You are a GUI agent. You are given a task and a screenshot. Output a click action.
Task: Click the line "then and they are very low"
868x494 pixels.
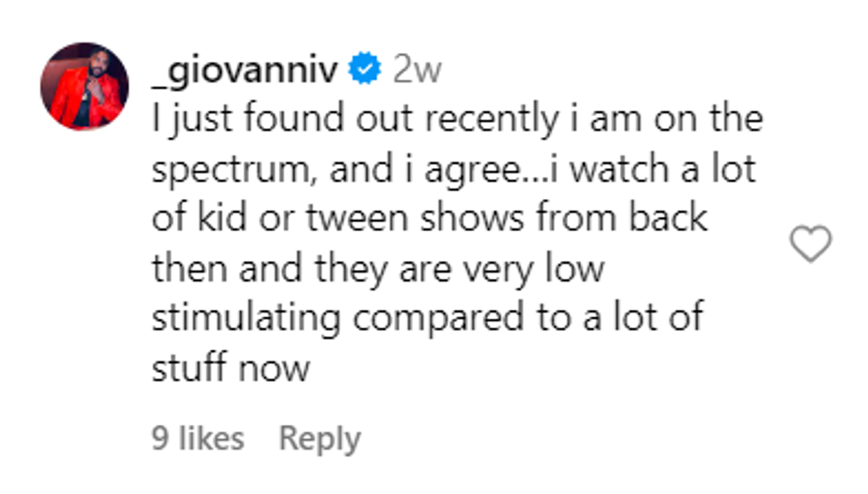pos(377,268)
